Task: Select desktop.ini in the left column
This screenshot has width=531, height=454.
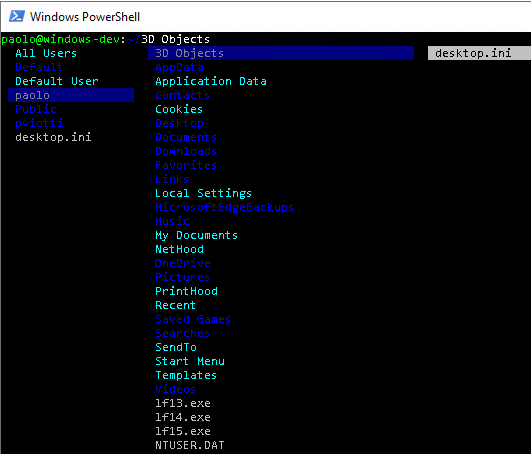Action: click(x=53, y=137)
